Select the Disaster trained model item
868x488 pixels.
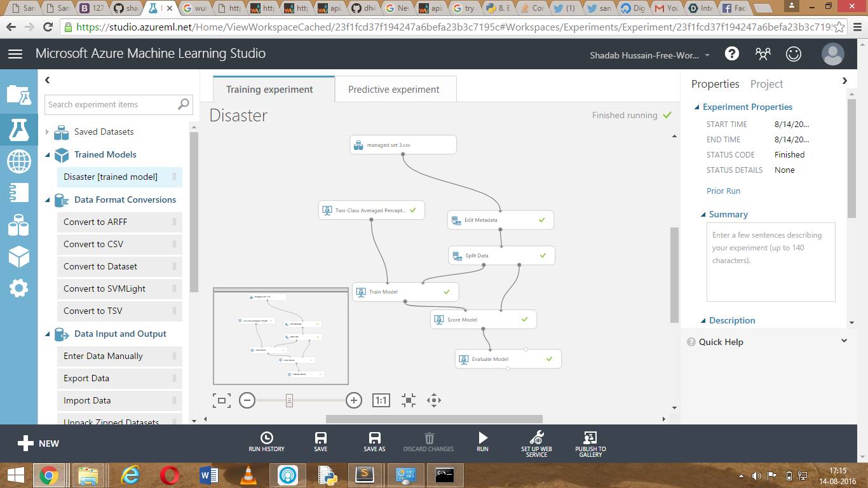coord(119,177)
